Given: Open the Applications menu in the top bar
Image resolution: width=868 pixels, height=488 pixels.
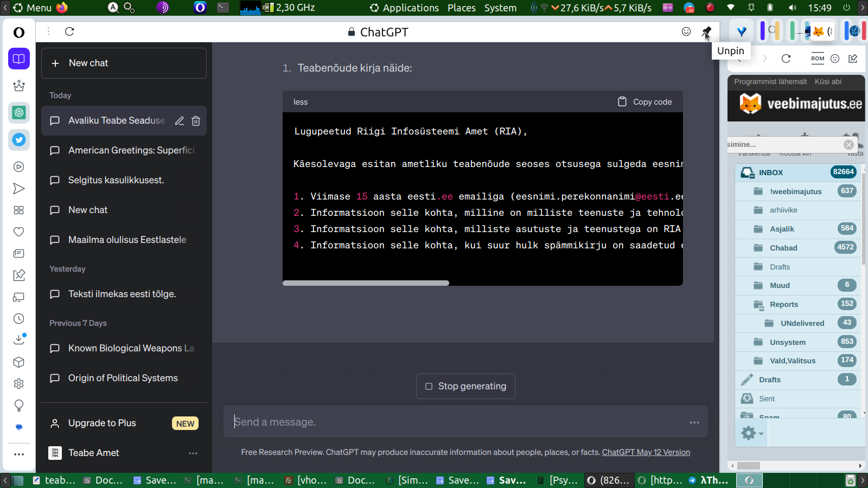Looking at the screenshot, I should 405,8.
